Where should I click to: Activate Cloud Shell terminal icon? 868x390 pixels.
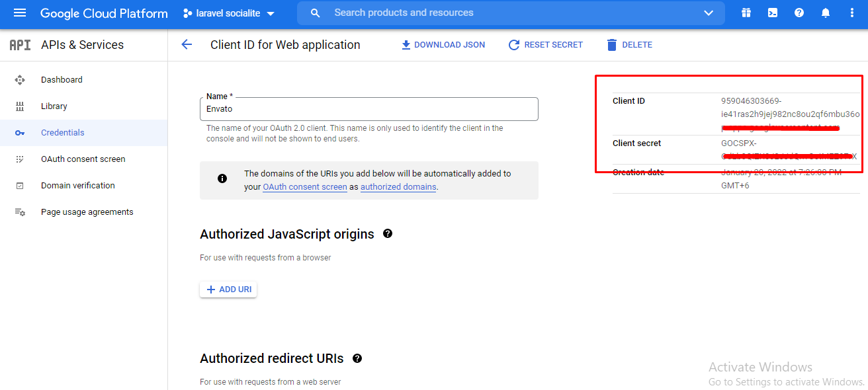(773, 13)
